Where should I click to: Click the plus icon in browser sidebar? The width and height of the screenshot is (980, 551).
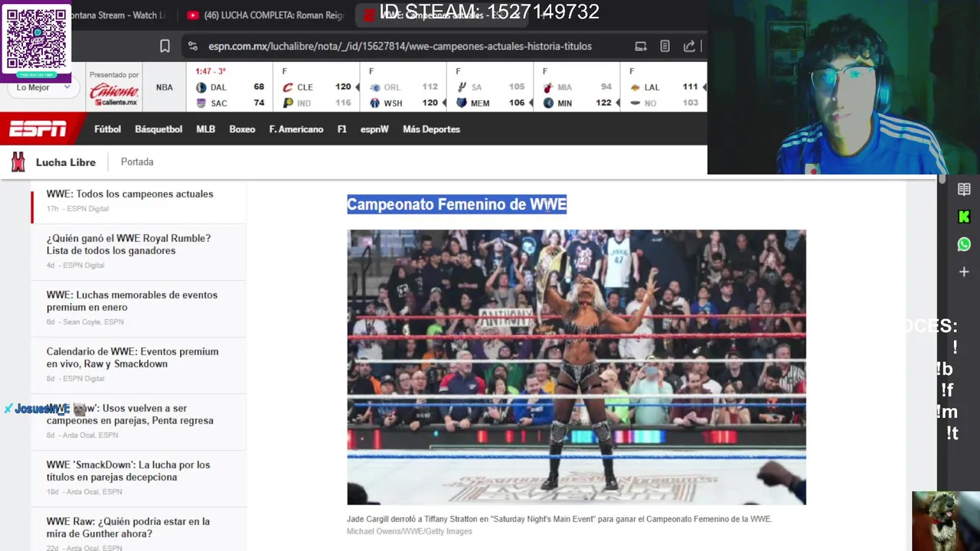tap(964, 272)
